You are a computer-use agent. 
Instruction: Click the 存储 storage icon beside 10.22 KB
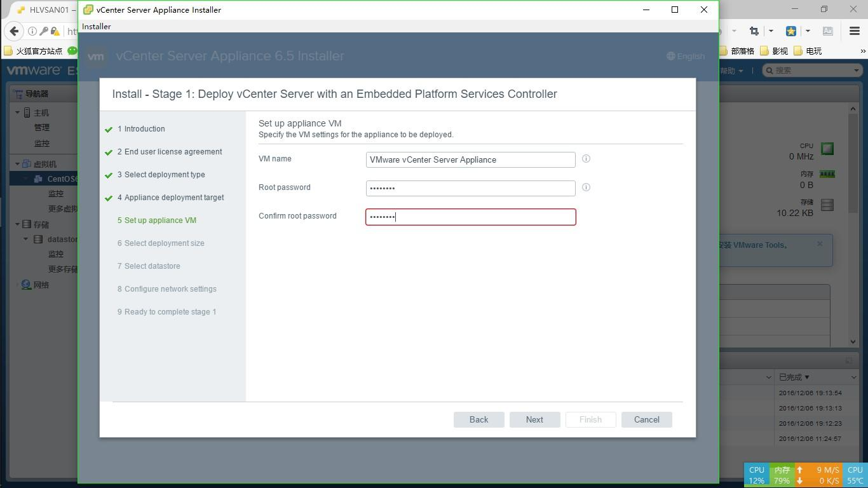click(x=827, y=205)
